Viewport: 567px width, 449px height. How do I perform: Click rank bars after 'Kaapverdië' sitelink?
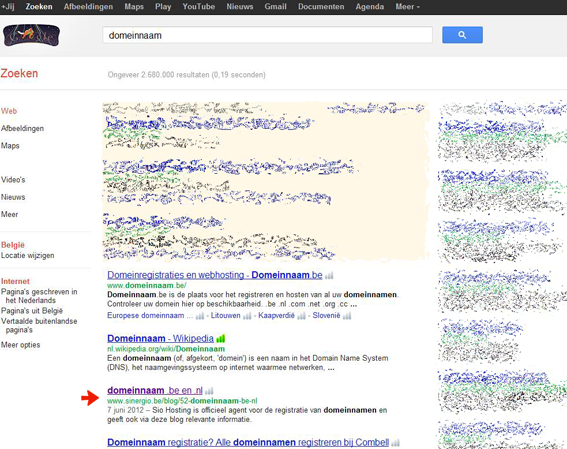click(x=301, y=316)
